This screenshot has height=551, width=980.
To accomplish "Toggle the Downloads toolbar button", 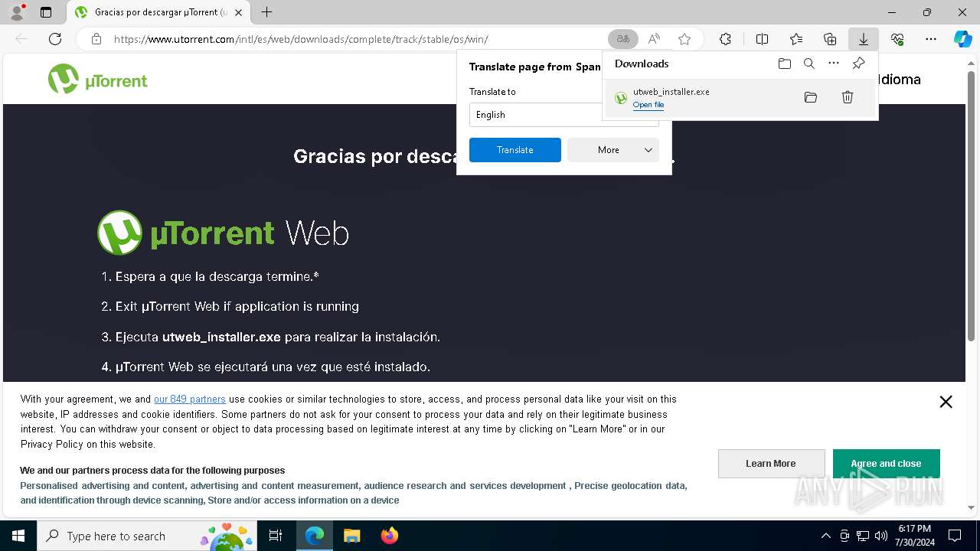I will click(x=863, y=39).
